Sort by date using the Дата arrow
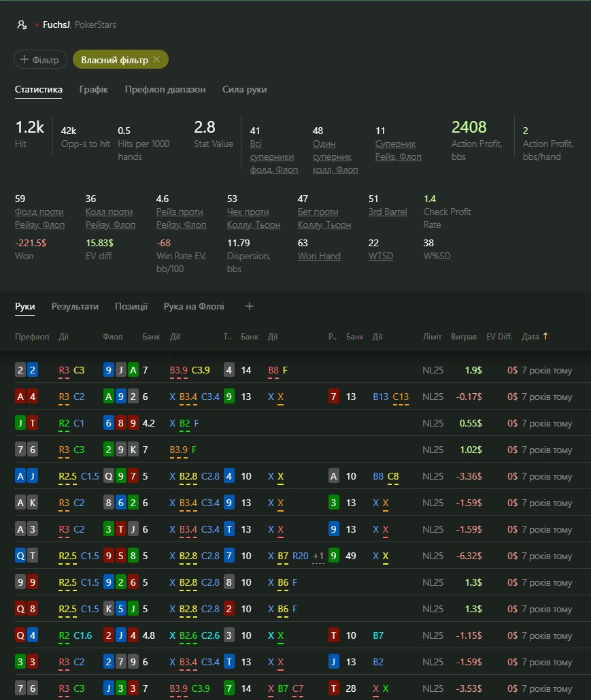591x700 pixels. coord(545,336)
